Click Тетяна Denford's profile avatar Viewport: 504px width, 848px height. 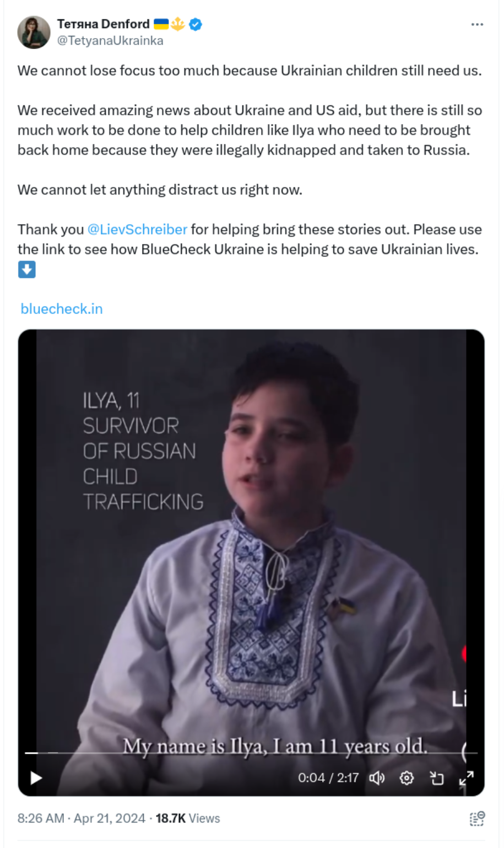(x=34, y=33)
